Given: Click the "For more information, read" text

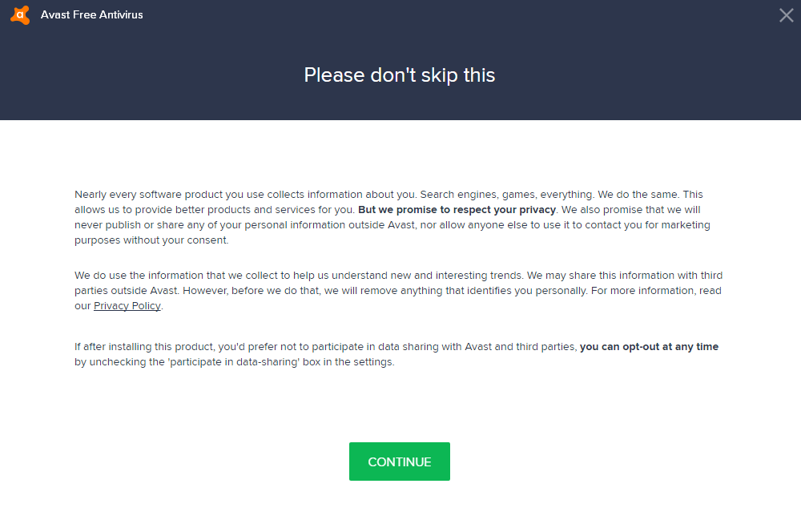Looking at the screenshot, I should [x=655, y=291].
